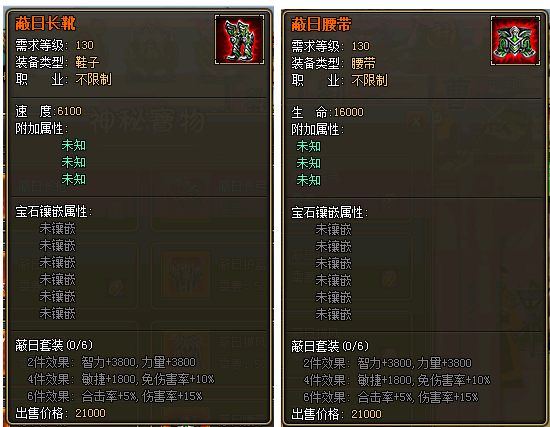Select first 未镶嵌 gem slot on belt
The image size is (550, 427).
(x=333, y=230)
